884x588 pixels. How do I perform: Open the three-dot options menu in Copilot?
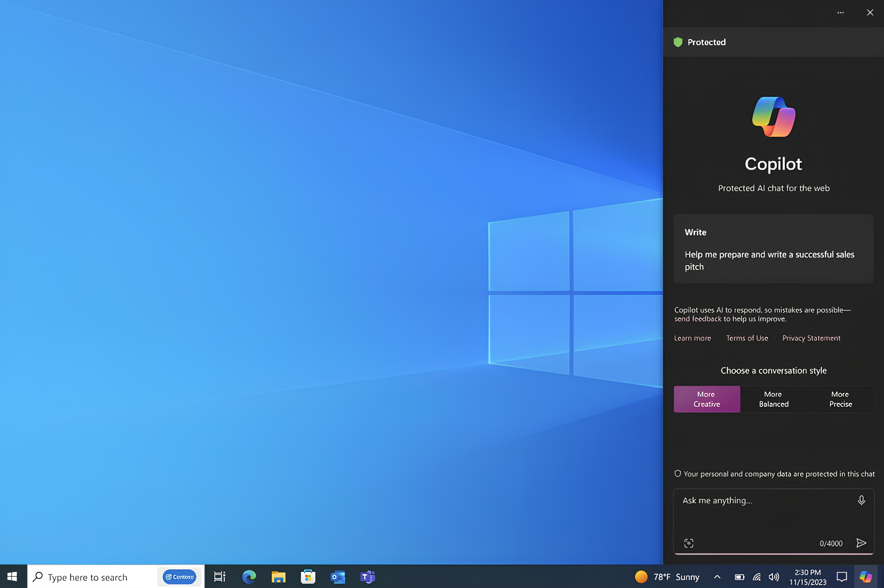coord(840,13)
